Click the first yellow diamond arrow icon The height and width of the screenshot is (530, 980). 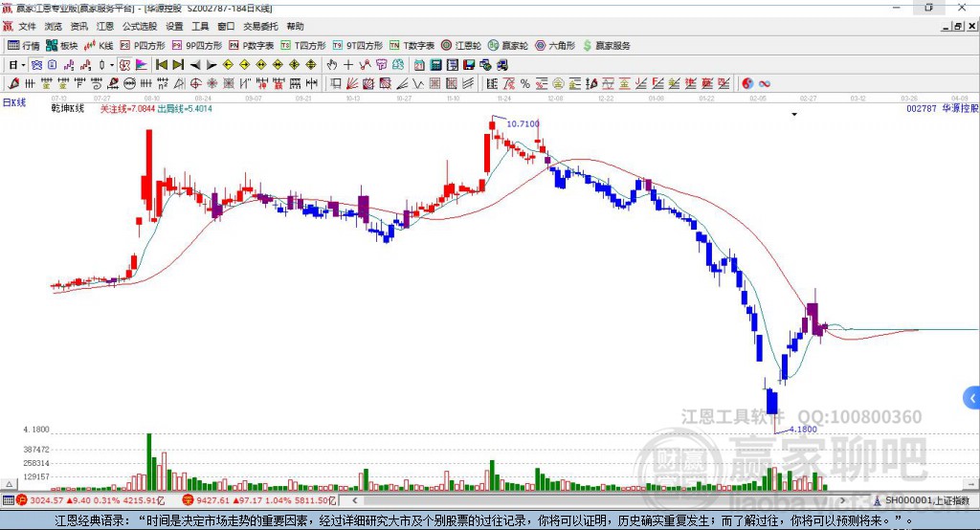[228, 65]
